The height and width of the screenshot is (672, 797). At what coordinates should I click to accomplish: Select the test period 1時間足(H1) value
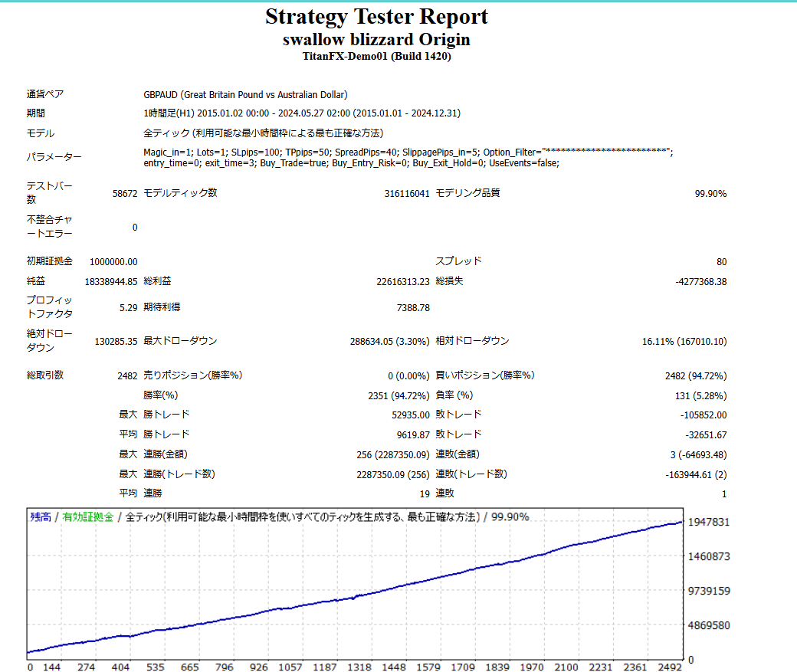point(302,113)
